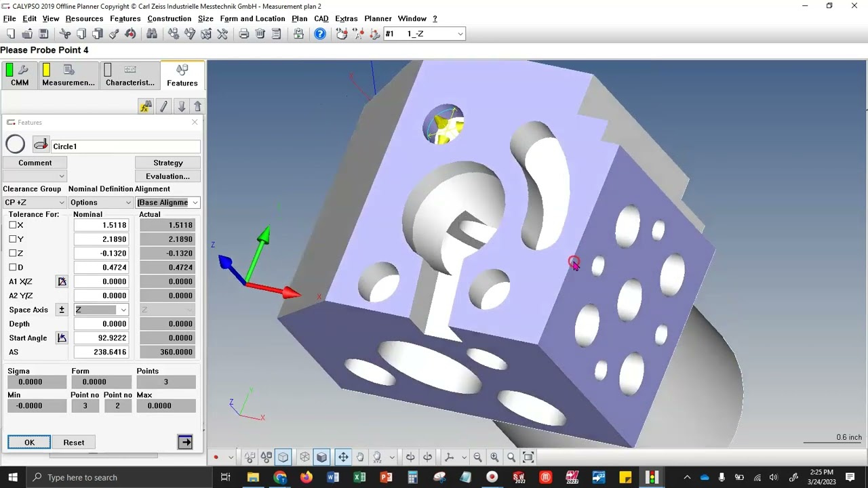
Task: Click the probe icon beside the Circle1 name
Action: pyautogui.click(x=41, y=144)
